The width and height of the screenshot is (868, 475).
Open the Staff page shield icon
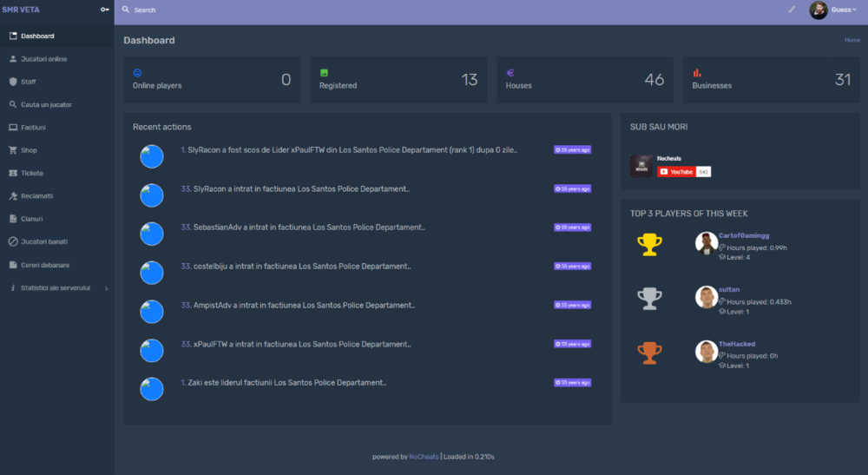coord(13,82)
